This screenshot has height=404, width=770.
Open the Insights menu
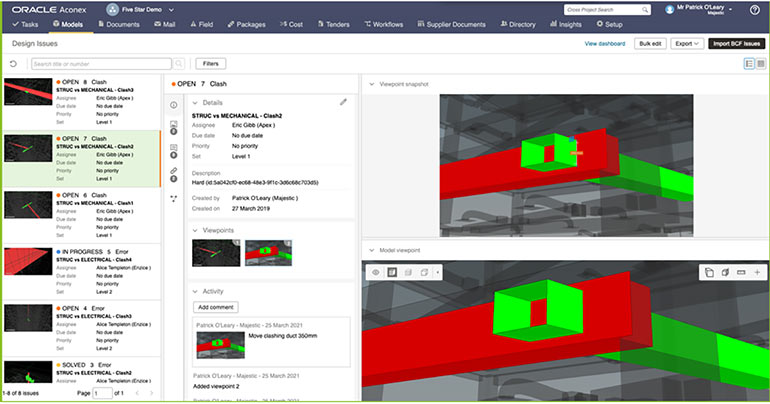tap(565, 24)
